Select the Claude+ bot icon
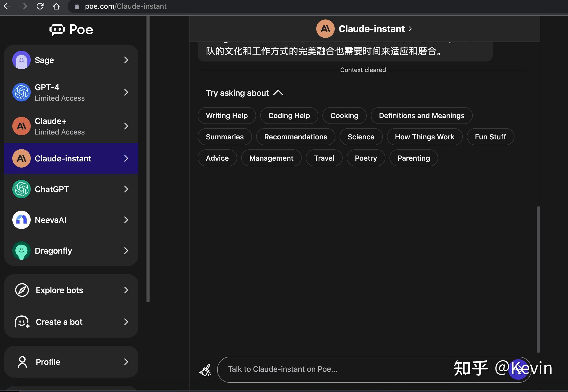568x392 pixels. pyautogui.click(x=22, y=126)
